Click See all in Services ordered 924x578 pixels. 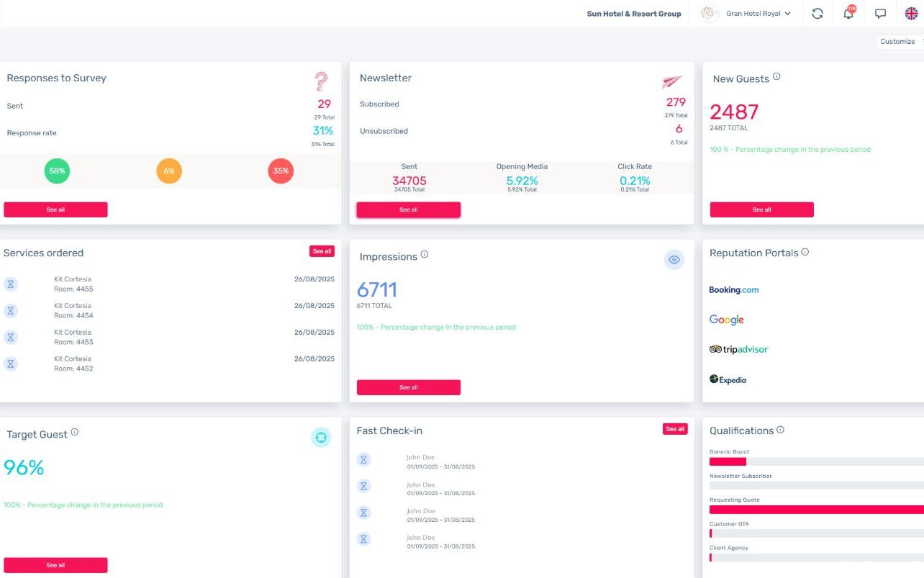tap(321, 251)
